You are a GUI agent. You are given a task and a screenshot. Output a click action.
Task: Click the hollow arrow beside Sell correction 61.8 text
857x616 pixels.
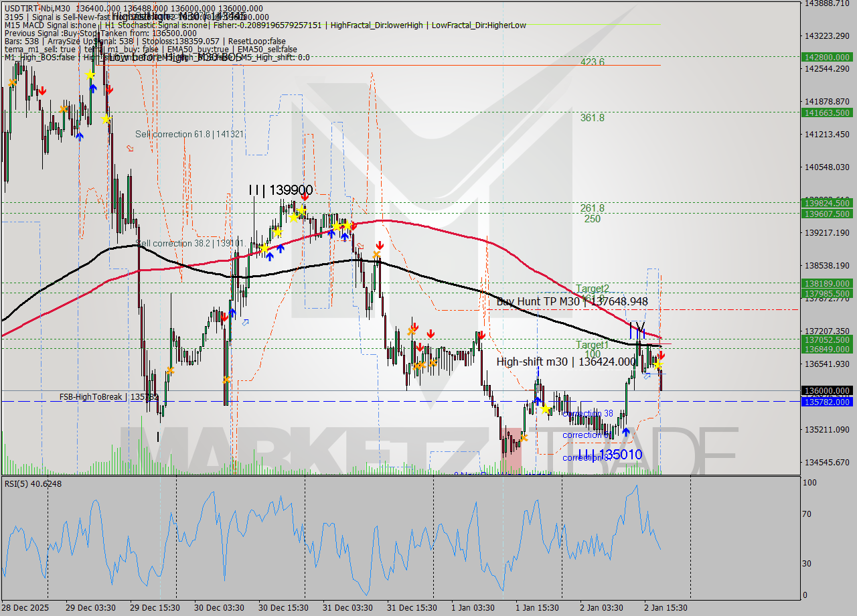130,147
